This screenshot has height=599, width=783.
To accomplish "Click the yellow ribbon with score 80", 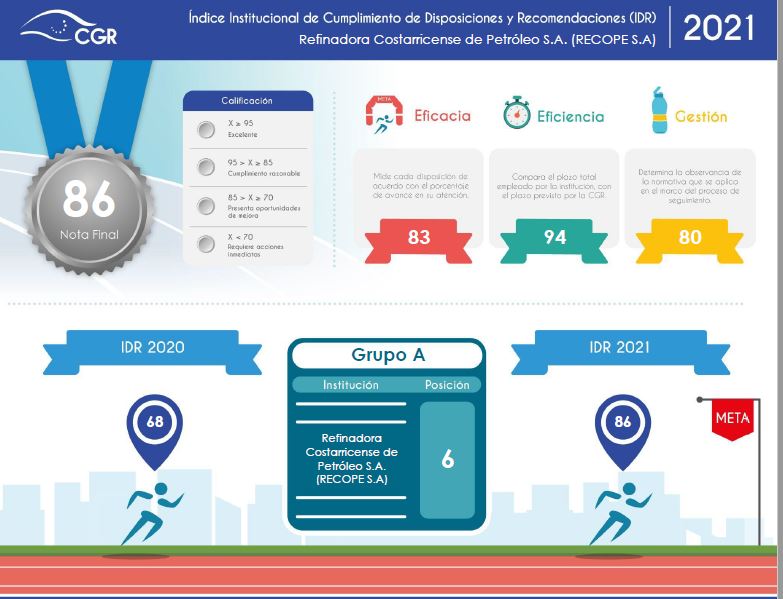I will click(689, 238).
